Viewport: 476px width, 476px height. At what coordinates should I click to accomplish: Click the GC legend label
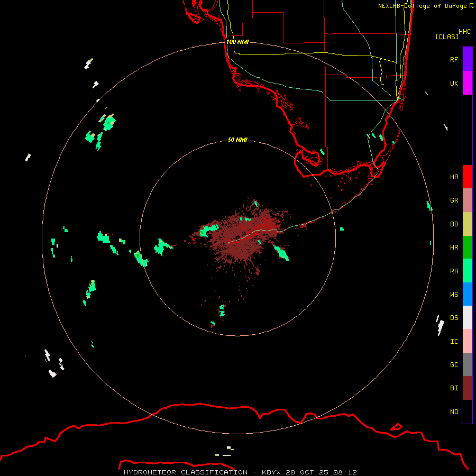454,365
